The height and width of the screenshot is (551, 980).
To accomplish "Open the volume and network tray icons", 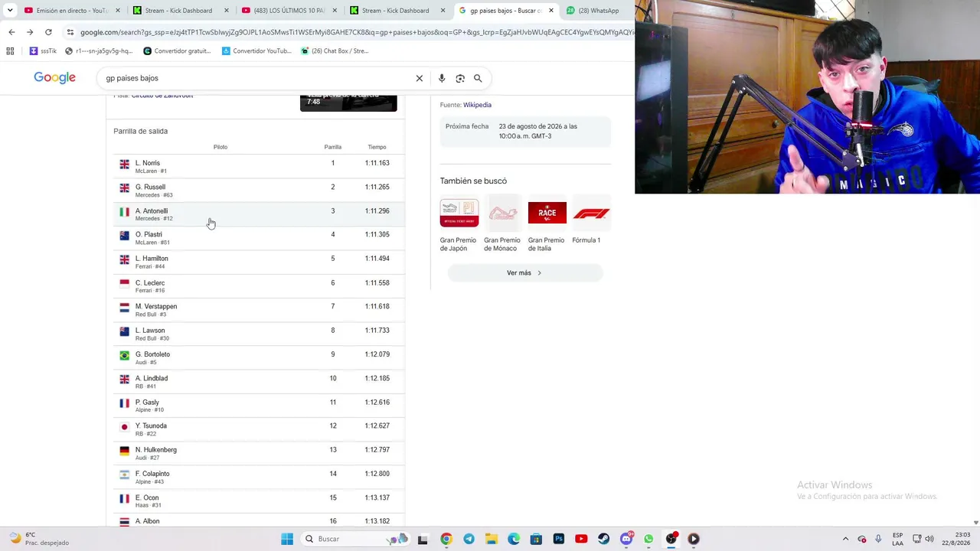I will tap(925, 539).
